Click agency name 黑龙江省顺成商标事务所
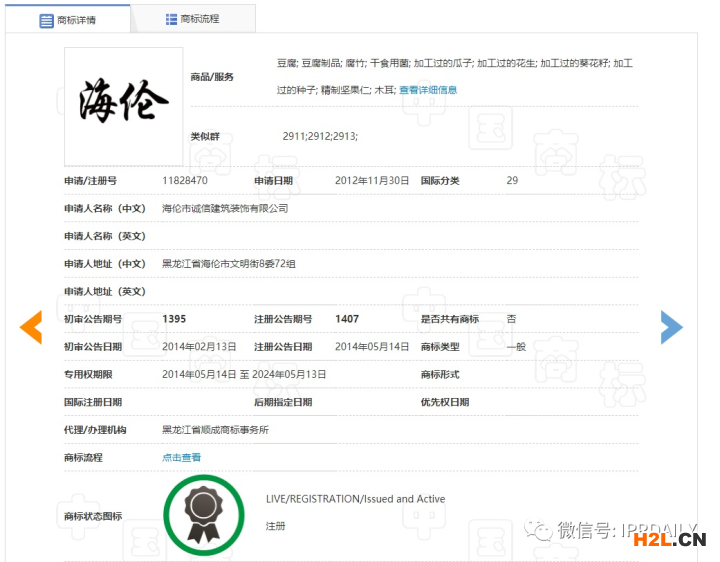Viewport: 720px width, 562px height. point(215,429)
